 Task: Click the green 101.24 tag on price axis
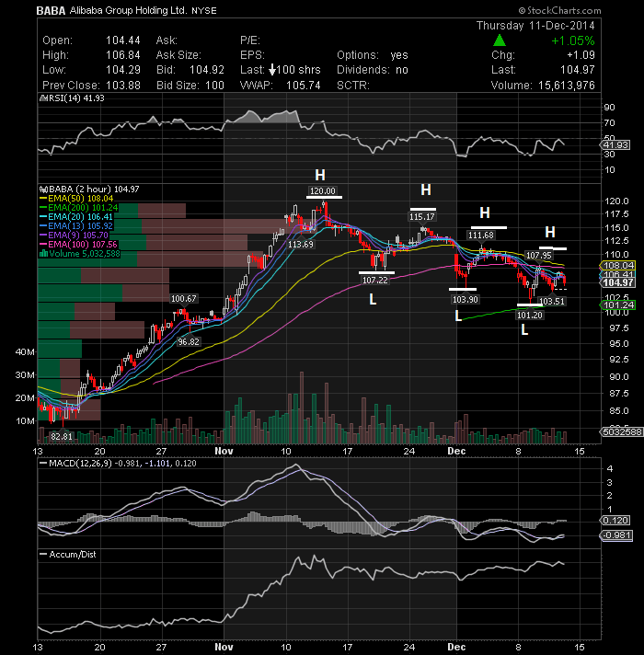tap(618, 305)
